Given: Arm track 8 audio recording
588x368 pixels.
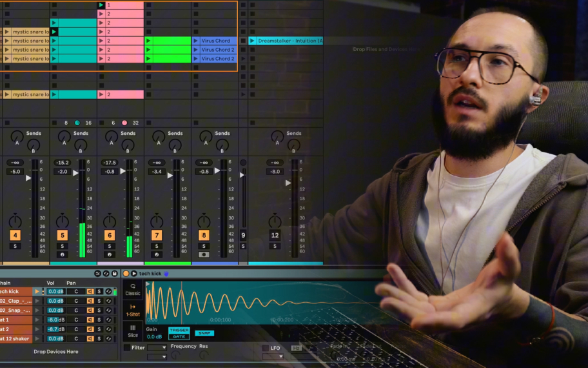Looking at the screenshot, I should click(204, 254).
